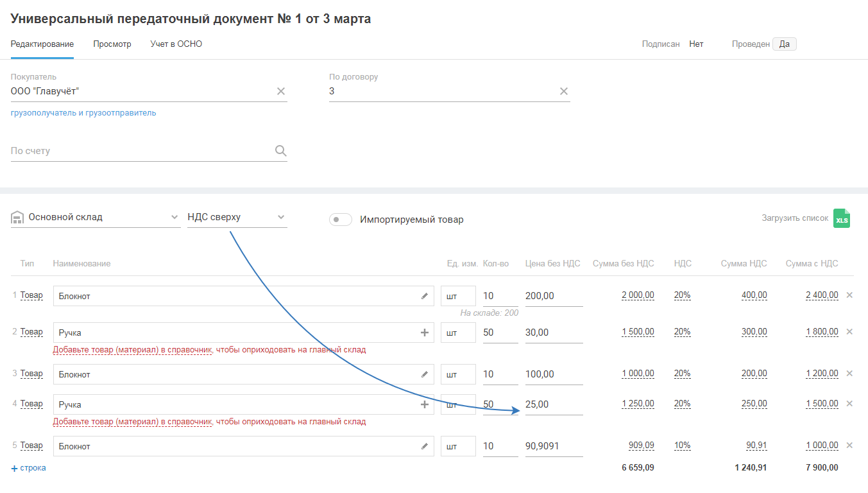Switch to the Просмотр tab

112,44
